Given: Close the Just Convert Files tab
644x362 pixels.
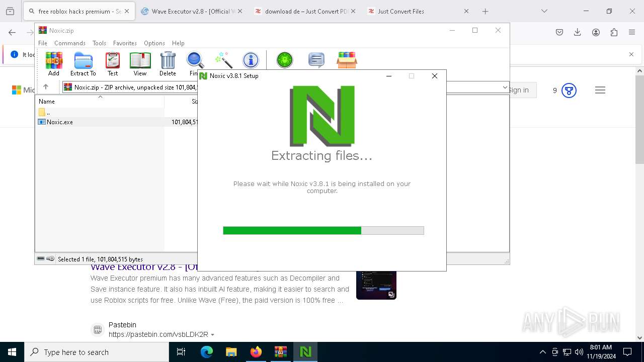Looking at the screenshot, I should coord(466,11).
